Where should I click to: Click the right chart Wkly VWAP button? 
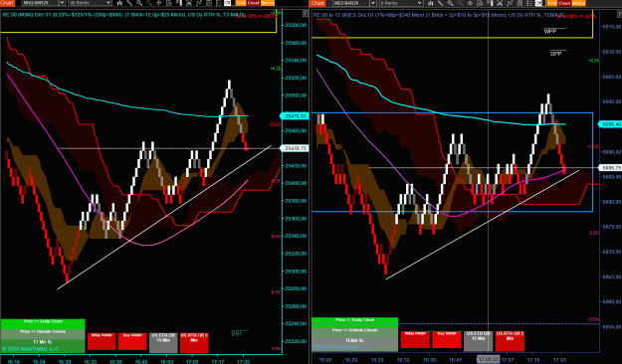click(x=415, y=340)
